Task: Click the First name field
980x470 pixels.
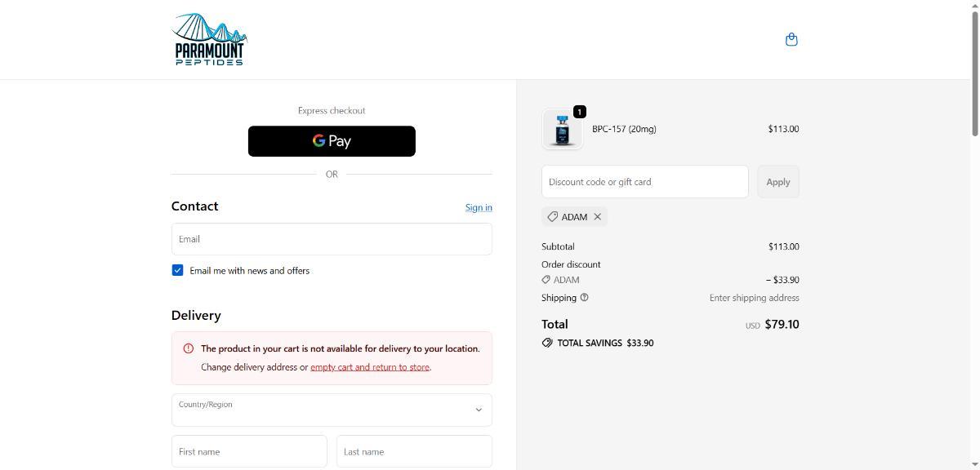Action: click(249, 451)
